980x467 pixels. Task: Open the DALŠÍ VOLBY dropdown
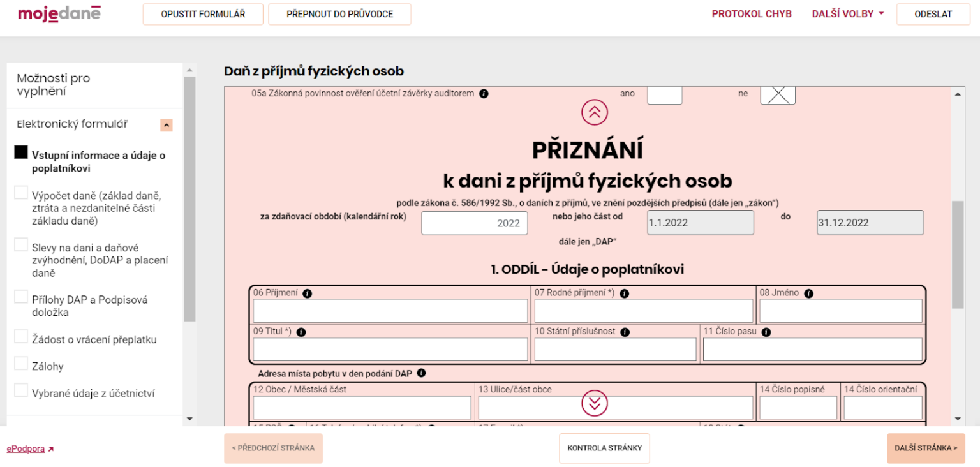[847, 13]
